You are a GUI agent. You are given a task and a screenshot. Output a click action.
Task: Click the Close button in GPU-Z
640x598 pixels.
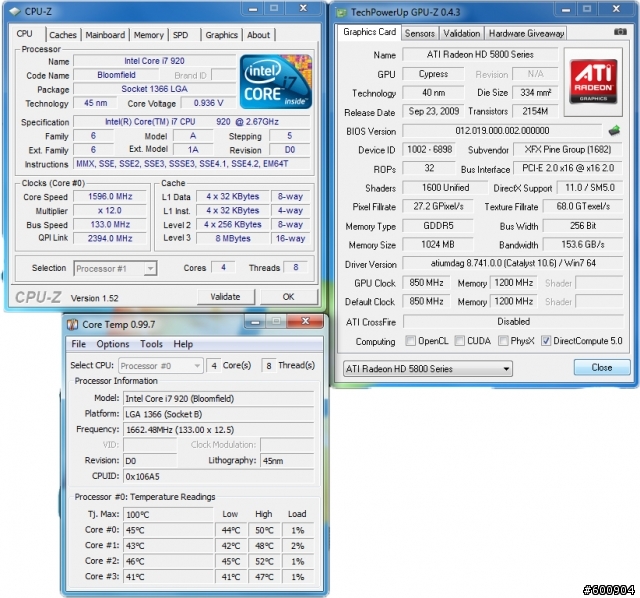click(602, 367)
